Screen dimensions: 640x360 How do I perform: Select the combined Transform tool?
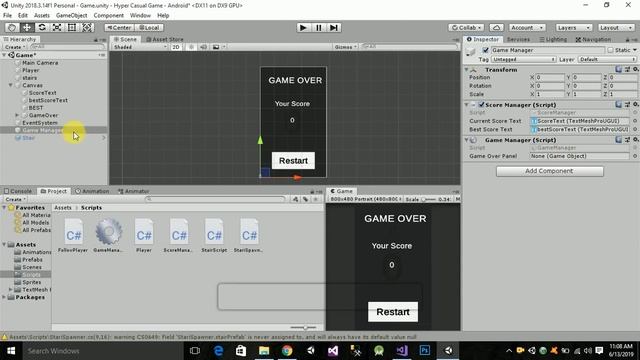point(87,27)
